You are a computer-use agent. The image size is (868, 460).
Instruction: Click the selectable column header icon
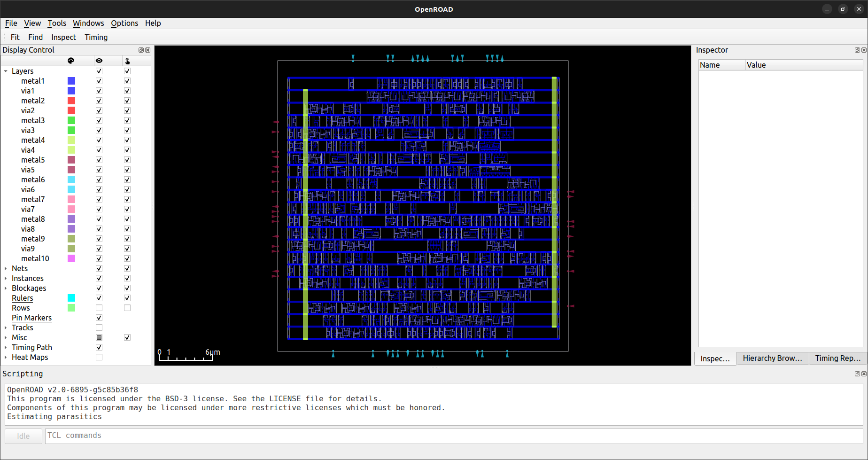coord(127,61)
